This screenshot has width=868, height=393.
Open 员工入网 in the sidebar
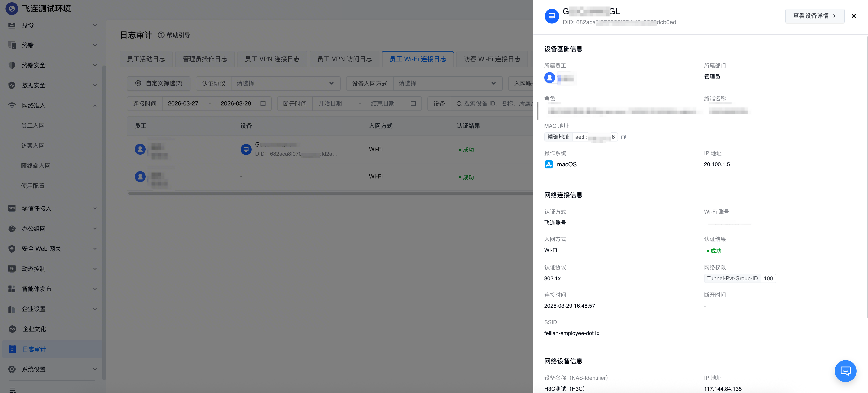[x=33, y=126]
